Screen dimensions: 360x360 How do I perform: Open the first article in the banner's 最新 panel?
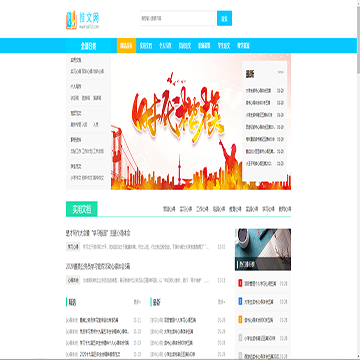pos(259,91)
